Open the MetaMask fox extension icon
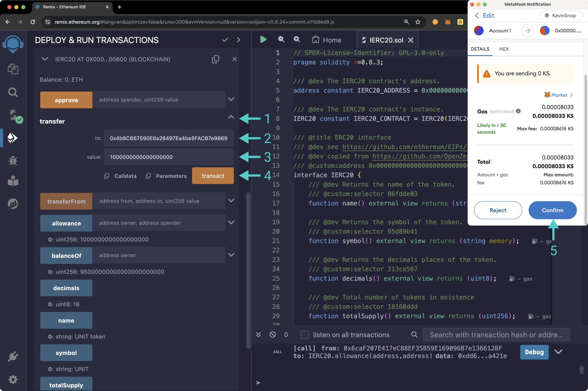 (x=448, y=22)
